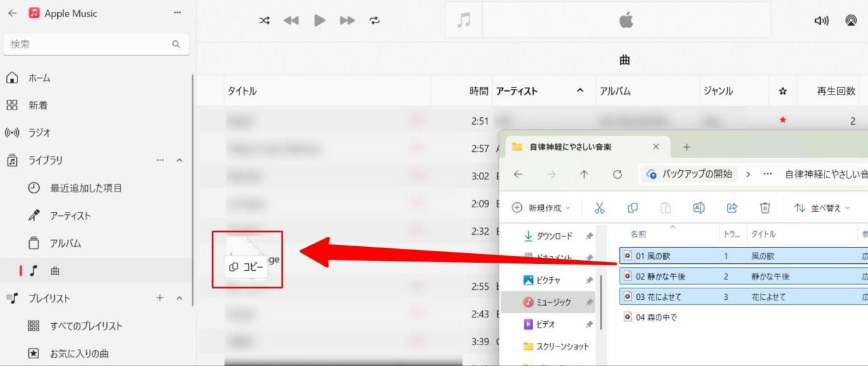
Task: Click the Paste icon in Explorer toolbar
Action: tap(665, 208)
